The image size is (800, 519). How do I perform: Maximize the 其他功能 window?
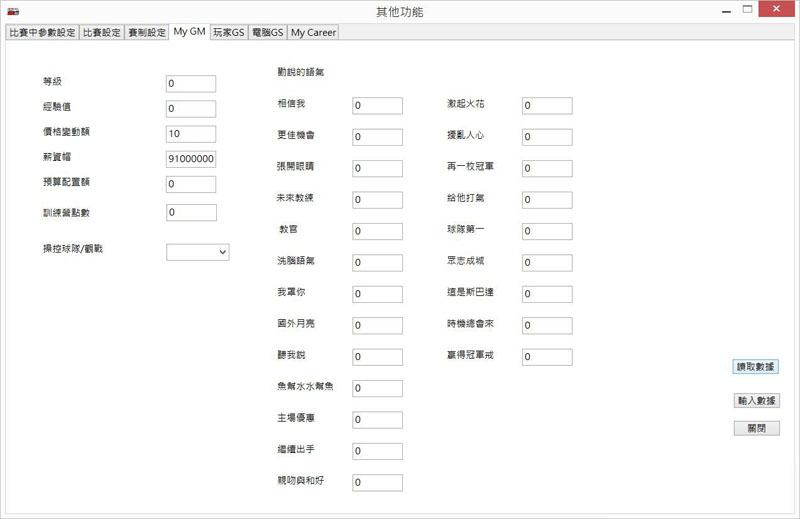coord(747,10)
